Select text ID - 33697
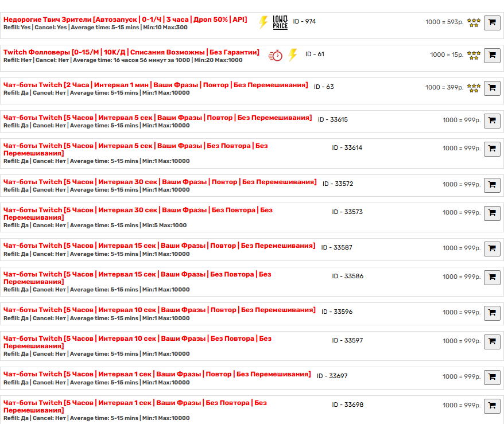Screen dimensions: 504x424 coord(332,376)
